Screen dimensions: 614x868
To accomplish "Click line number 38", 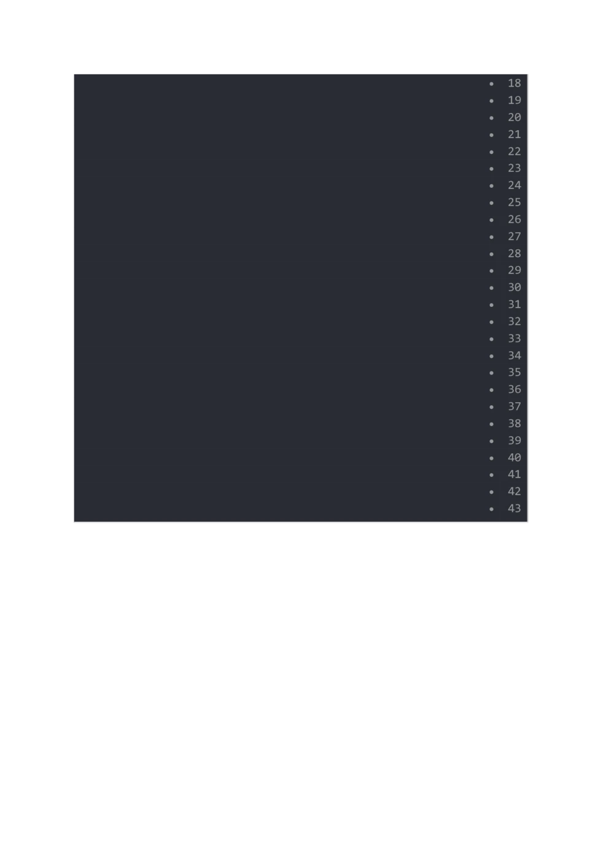I will pyautogui.click(x=514, y=423).
